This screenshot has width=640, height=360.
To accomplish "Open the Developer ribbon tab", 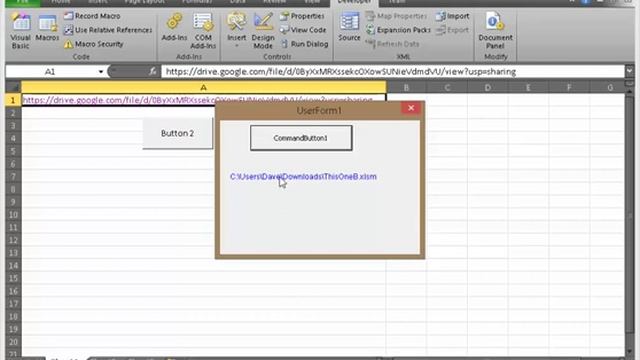I will click(x=354, y=2).
